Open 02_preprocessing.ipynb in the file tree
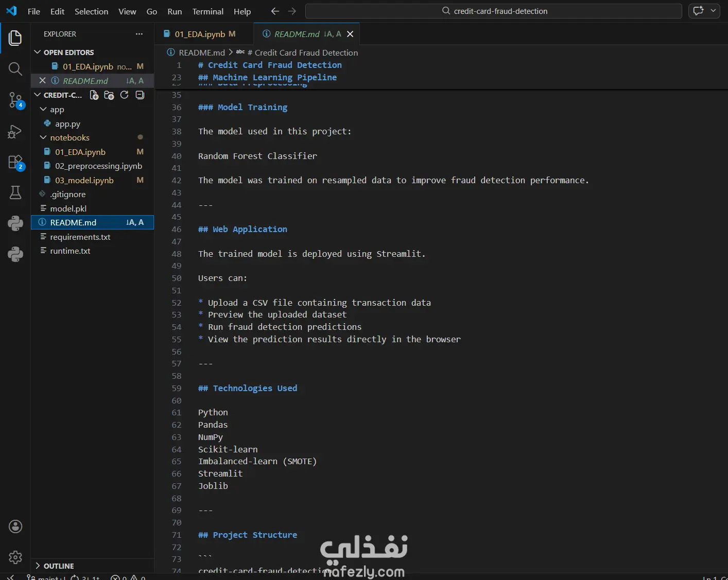Screen dimensions: 728x580 point(93,166)
